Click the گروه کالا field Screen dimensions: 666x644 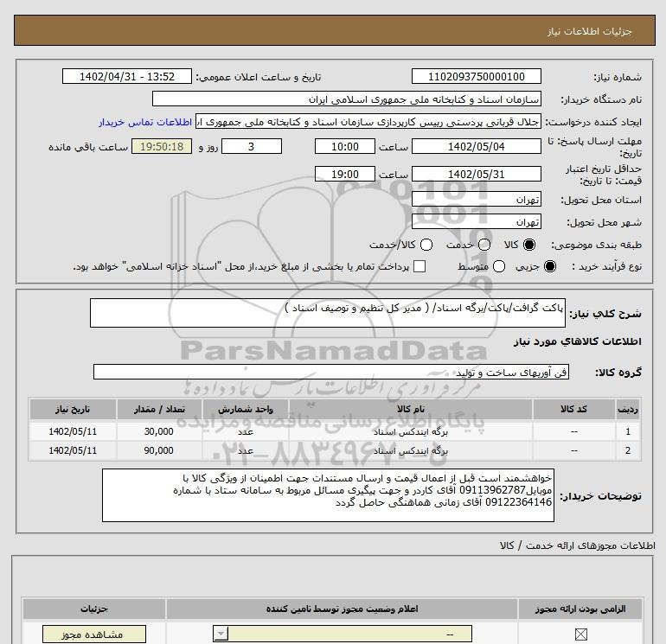331,372
